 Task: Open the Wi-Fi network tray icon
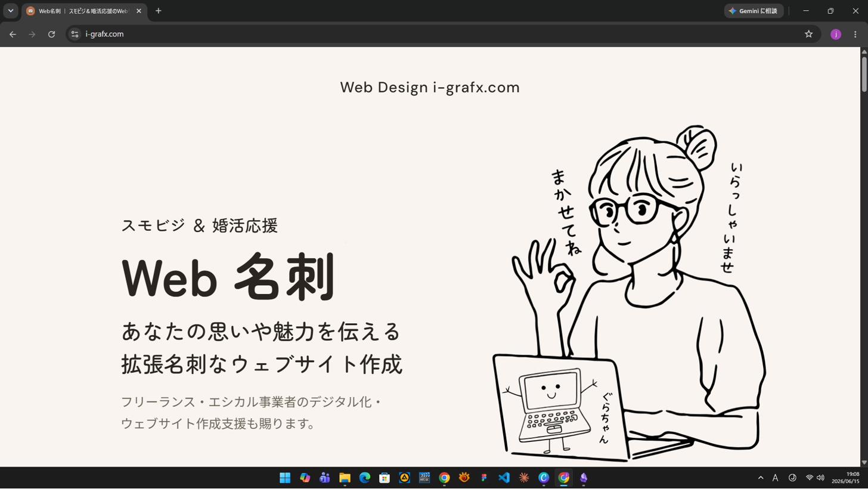(x=810, y=478)
